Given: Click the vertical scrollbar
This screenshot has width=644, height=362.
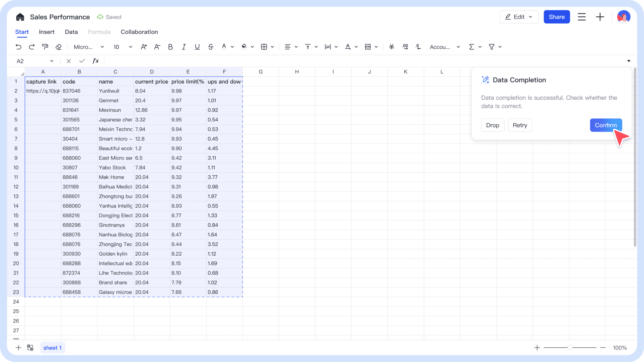Looking at the screenshot, I should (x=635, y=157).
